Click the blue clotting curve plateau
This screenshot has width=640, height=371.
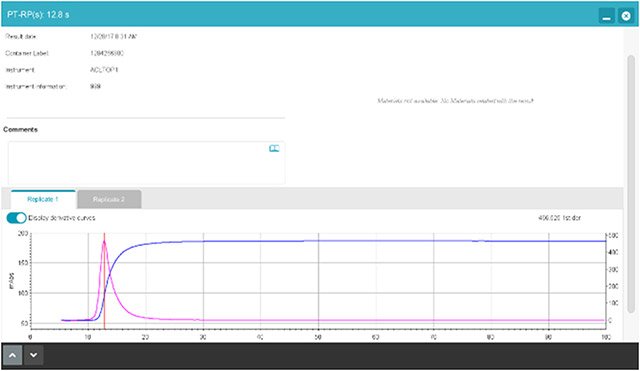point(367,241)
